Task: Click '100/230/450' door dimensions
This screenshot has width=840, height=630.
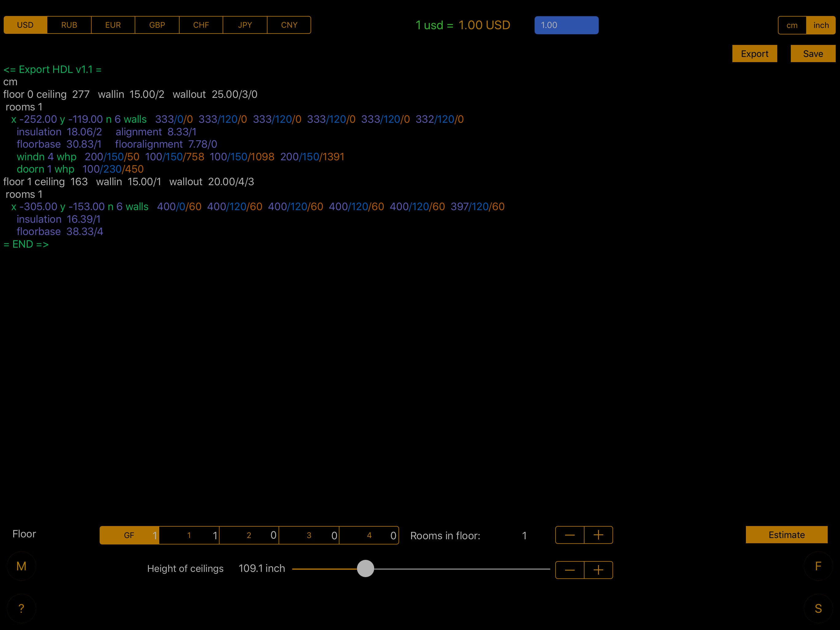Action: click(x=113, y=169)
